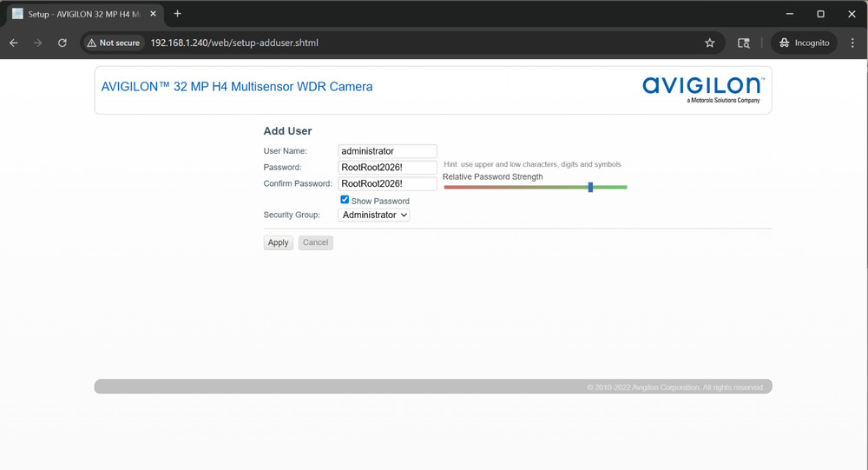This screenshot has height=470, width=868.
Task: Focus the Confirm Password field
Action: (x=387, y=183)
